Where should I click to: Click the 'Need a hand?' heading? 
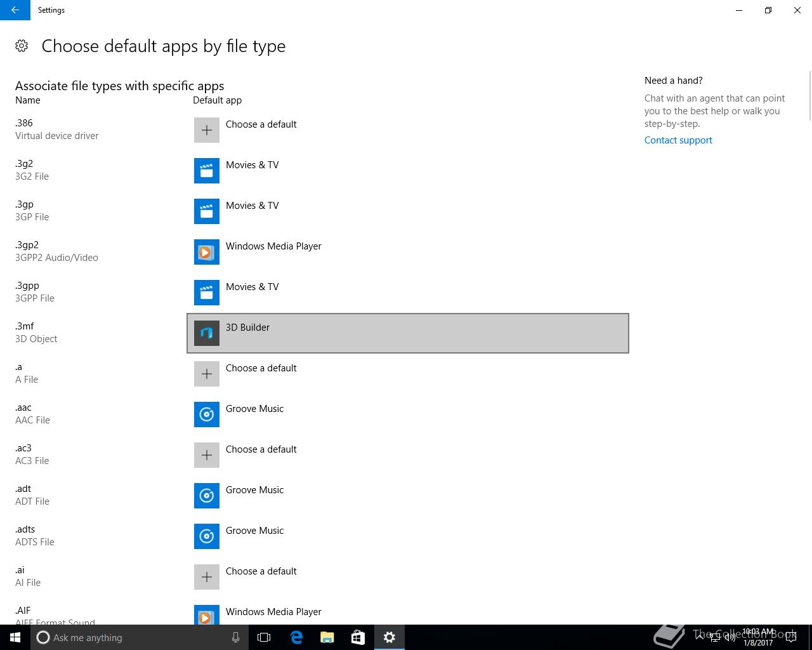tap(674, 81)
